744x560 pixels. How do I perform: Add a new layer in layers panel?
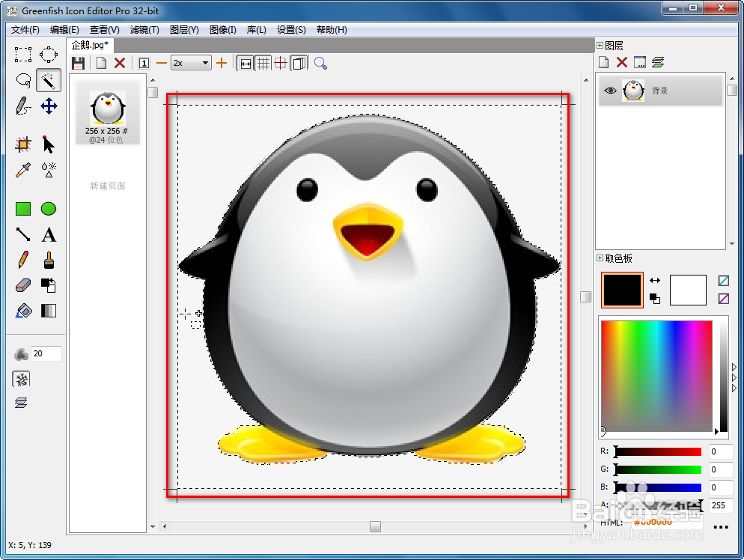tap(603, 62)
